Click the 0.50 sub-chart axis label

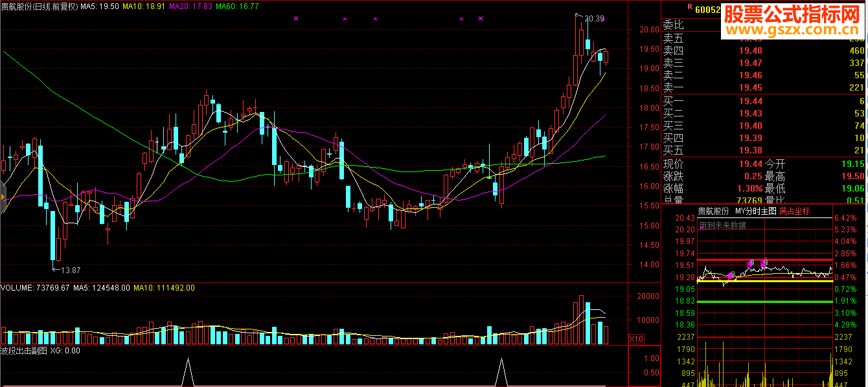[650, 372]
